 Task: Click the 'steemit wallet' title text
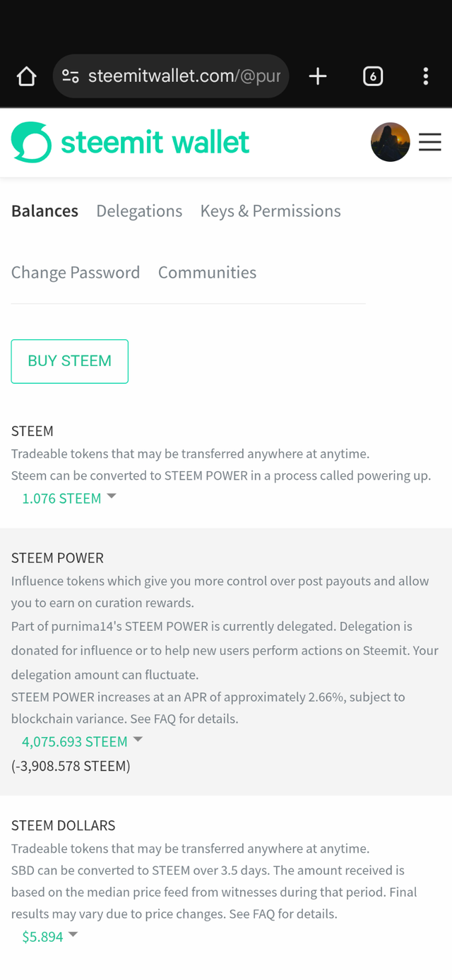[155, 142]
